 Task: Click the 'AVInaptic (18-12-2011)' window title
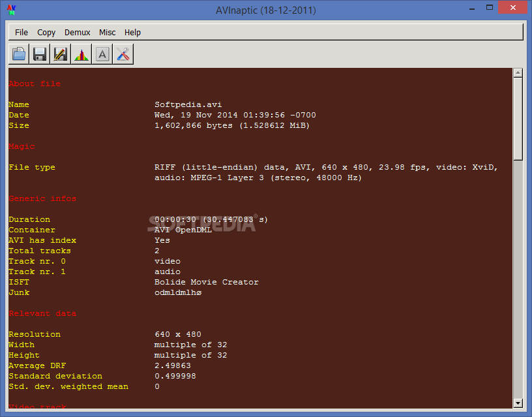coord(265,10)
